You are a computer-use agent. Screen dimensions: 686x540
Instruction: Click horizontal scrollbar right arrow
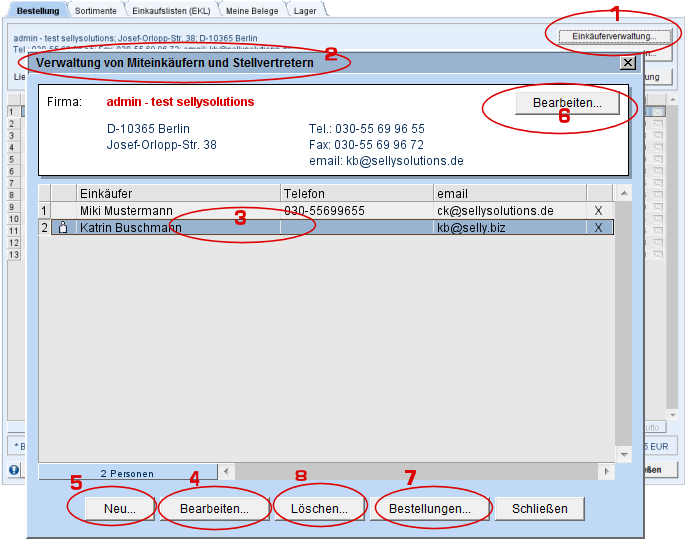pyautogui.click(x=606, y=471)
